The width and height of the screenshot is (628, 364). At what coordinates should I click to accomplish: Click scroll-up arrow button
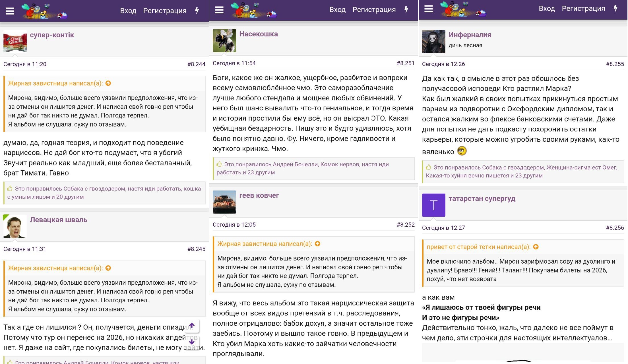point(192,325)
